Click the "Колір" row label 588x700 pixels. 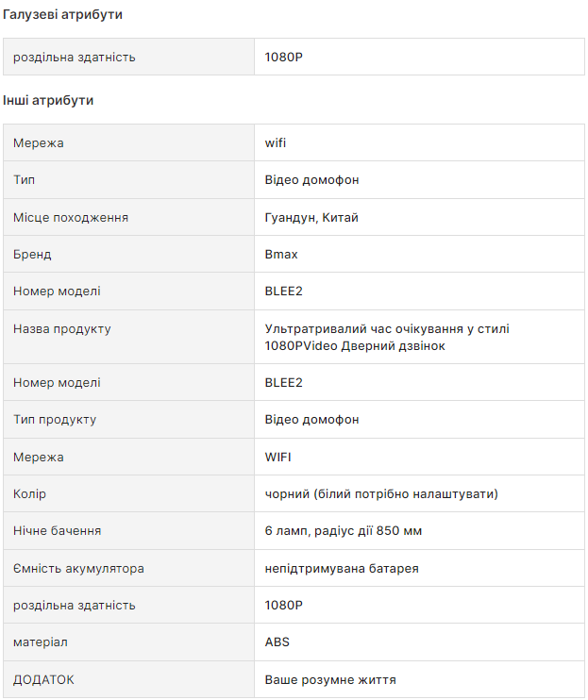click(29, 494)
